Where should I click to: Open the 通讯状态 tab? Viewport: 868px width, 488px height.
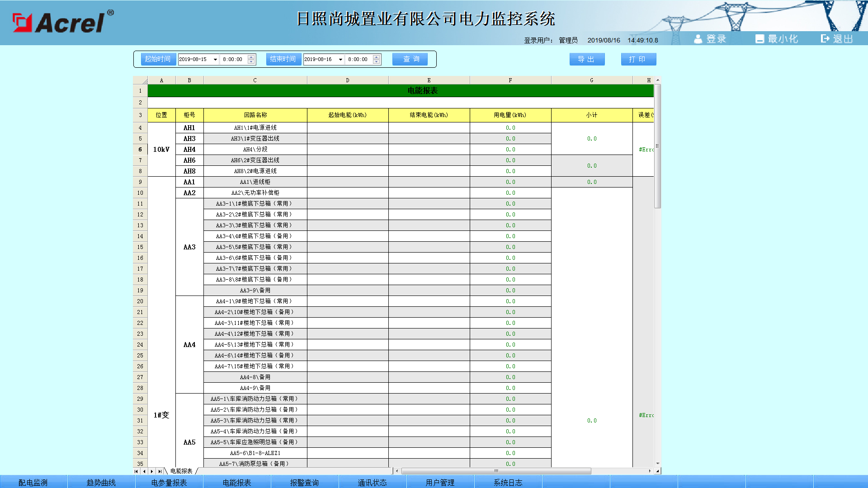coord(373,482)
